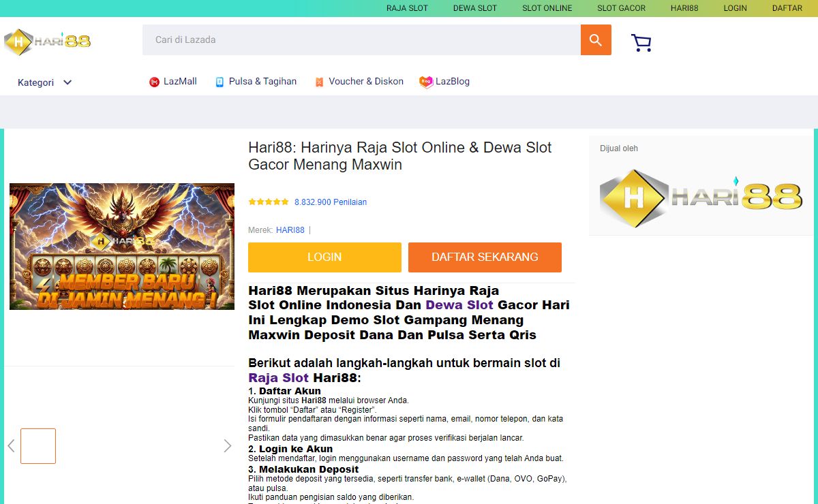
Task: Open RAJA SLOT in top bar
Action: [407, 8]
